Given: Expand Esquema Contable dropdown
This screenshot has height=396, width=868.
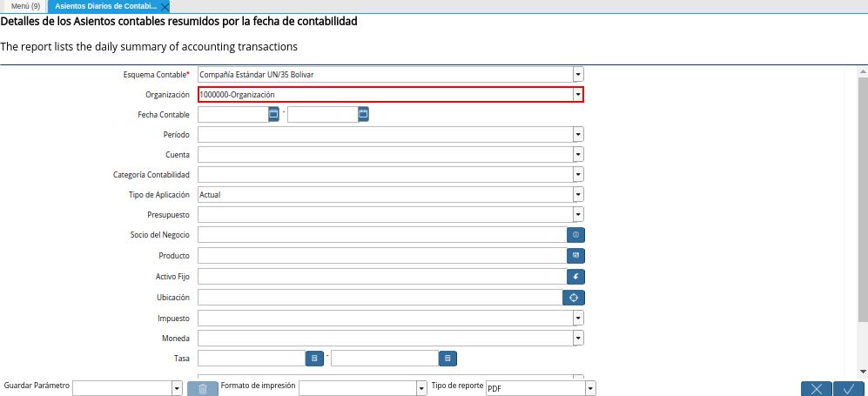Looking at the screenshot, I should pos(578,74).
